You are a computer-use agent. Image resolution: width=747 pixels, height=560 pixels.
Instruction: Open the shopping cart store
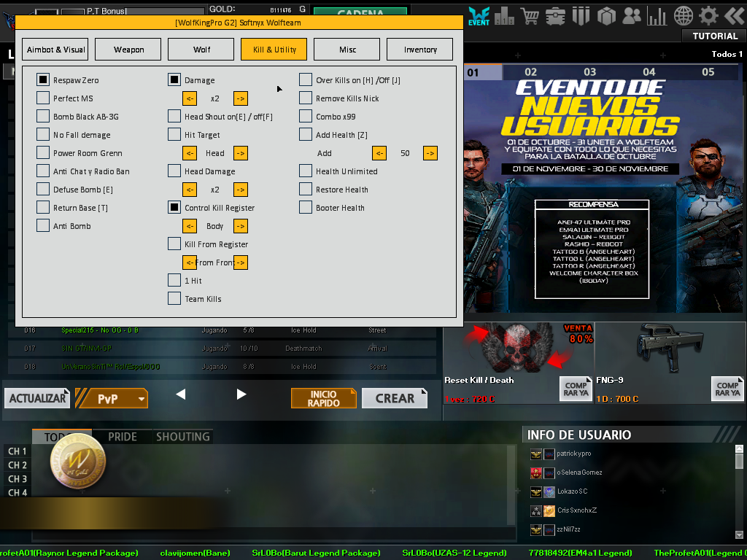click(530, 15)
